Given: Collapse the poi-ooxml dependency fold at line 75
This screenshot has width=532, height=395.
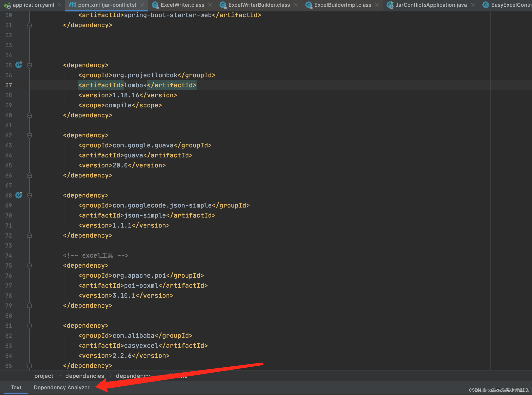Looking at the screenshot, I should coord(30,266).
